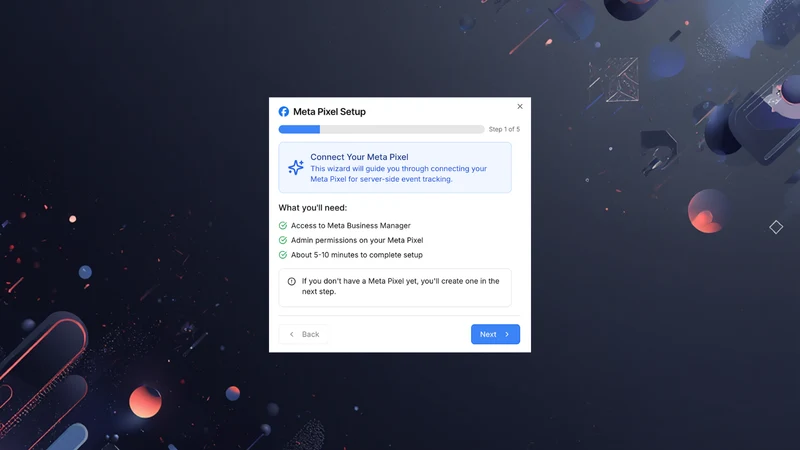Click 'About 5-10 minutes to complete setup' text
This screenshot has width=800, height=450.
pyautogui.click(x=357, y=255)
